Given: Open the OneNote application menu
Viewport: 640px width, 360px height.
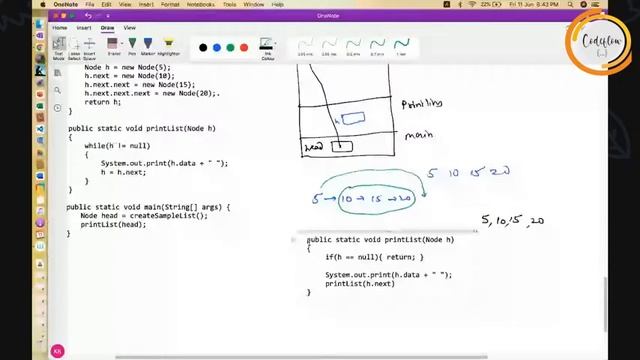Looking at the screenshot, I should click(65, 4).
